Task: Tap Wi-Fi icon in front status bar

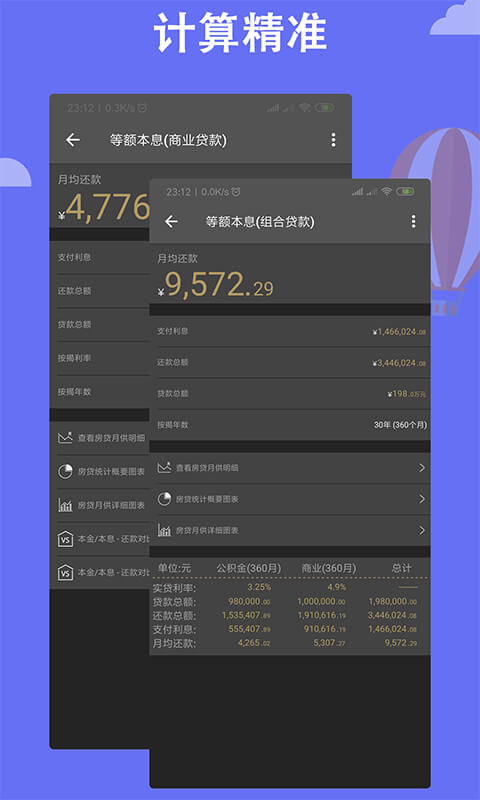Action: [387, 192]
